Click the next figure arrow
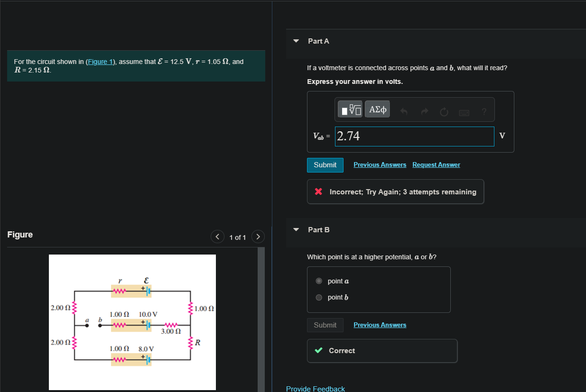This screenshot has height=392, width=586. point(258,237)
